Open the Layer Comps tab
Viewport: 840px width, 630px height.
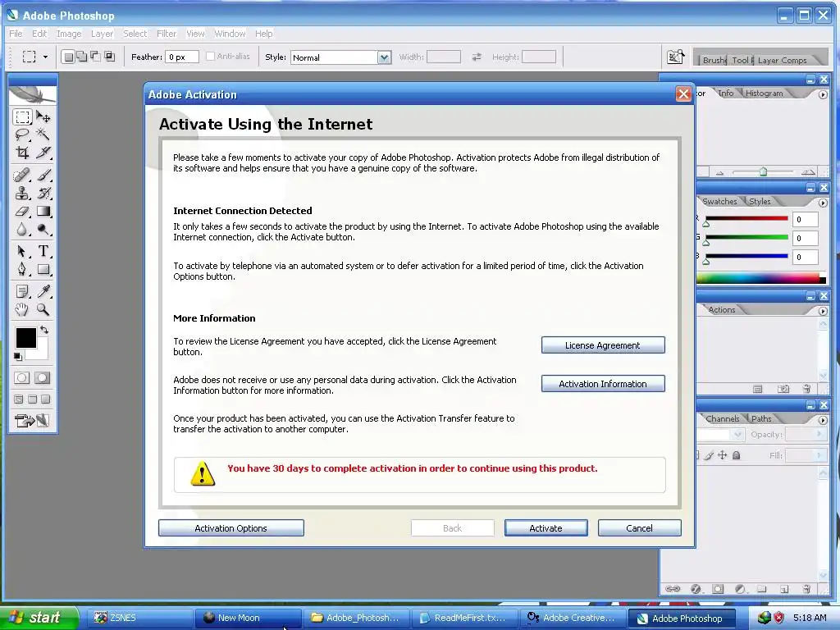click(x=782, y=61)
